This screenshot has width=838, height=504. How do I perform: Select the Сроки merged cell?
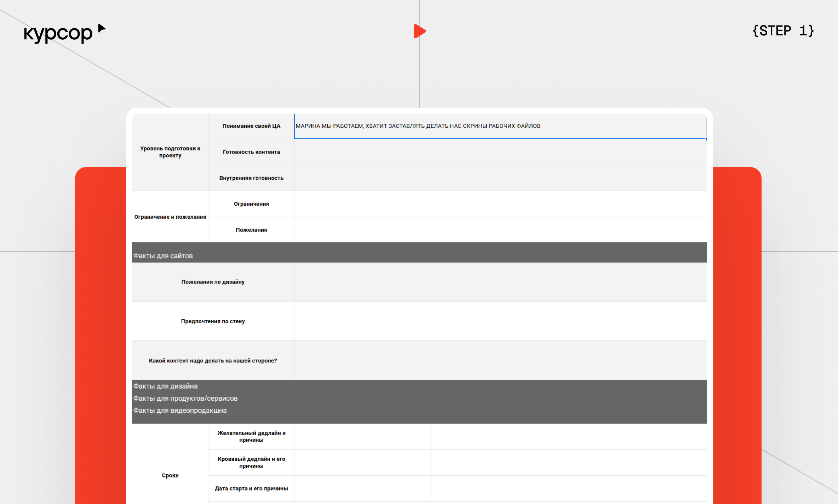click(x=170, y=475)
